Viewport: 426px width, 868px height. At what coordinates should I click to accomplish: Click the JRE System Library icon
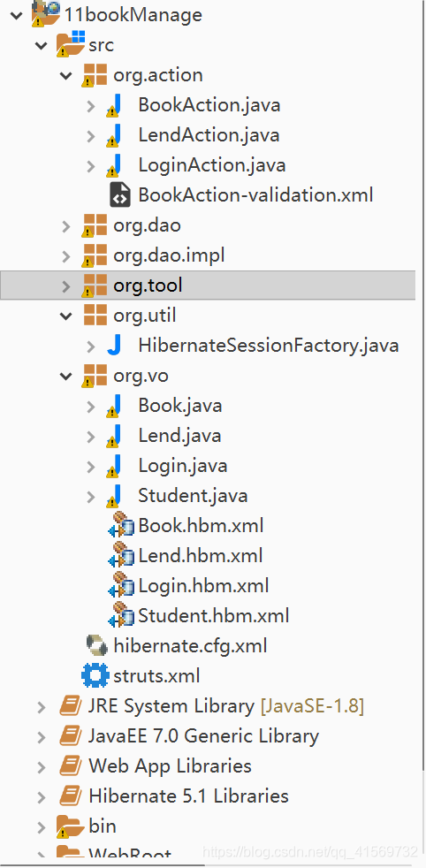[71, 706]
